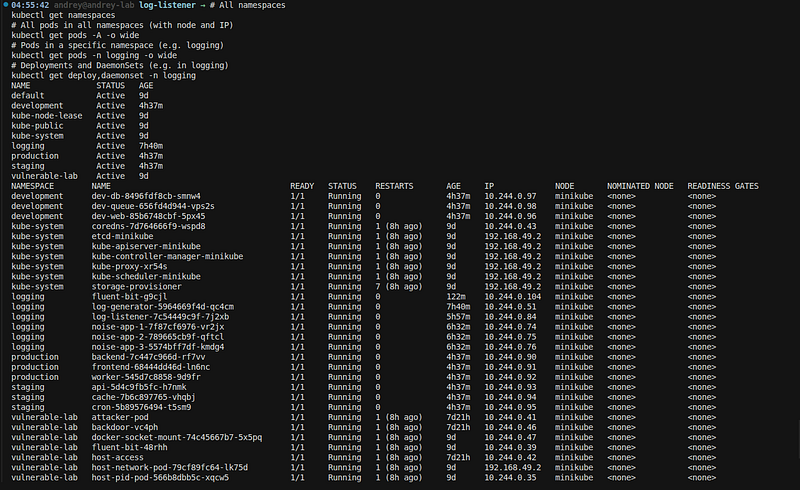The image size is (800, 490).
Task: Click IP address 10.244.0.90
Action: pos(510,357)
